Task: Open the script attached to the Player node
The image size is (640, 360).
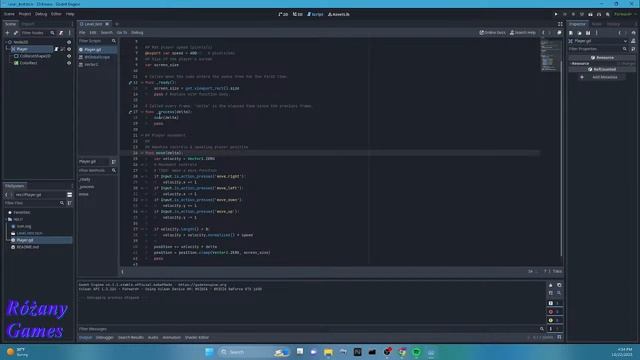Action: tap(56, 49)
